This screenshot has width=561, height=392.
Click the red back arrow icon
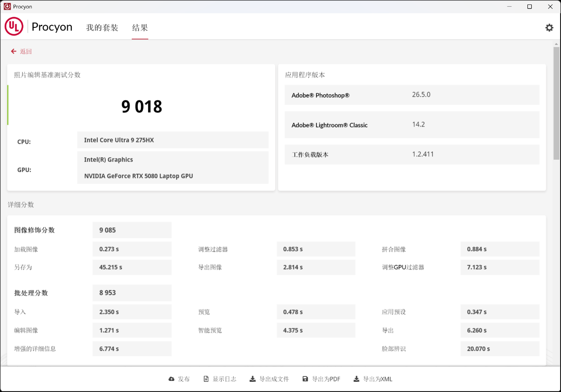tap(13, 51)
